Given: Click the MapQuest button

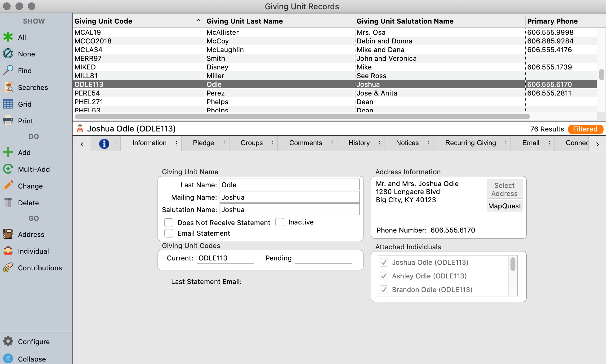Looking at the screenshot, I should [504, 206].
